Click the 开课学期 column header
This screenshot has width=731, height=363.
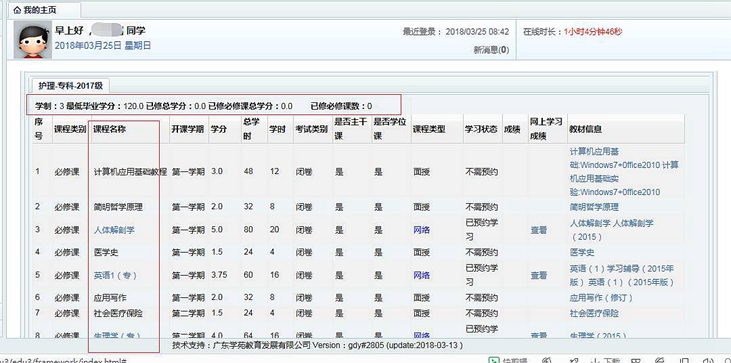tap(188, 129)
